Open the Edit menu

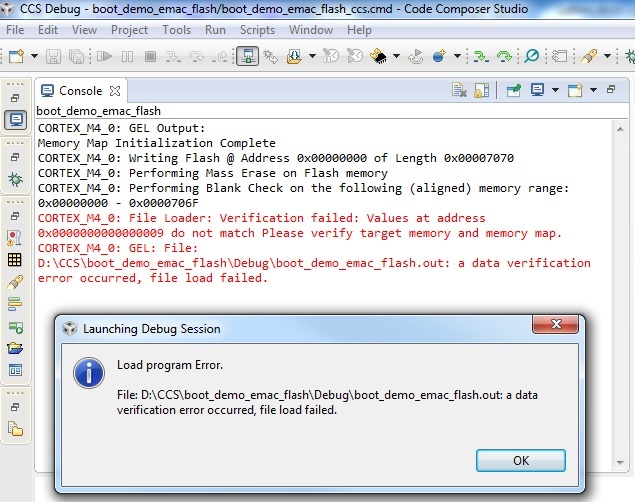[48, 30]
